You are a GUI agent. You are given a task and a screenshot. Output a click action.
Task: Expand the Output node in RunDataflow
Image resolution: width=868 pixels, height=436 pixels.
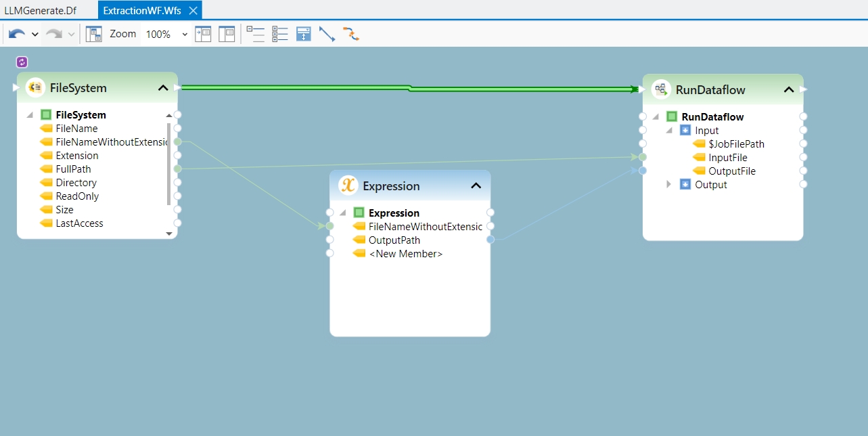669,184
